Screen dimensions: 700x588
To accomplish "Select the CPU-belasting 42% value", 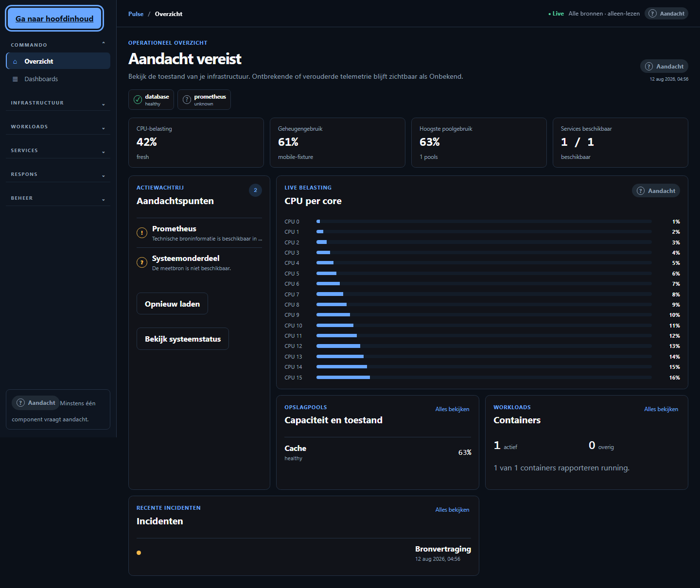I will point(147,142).
